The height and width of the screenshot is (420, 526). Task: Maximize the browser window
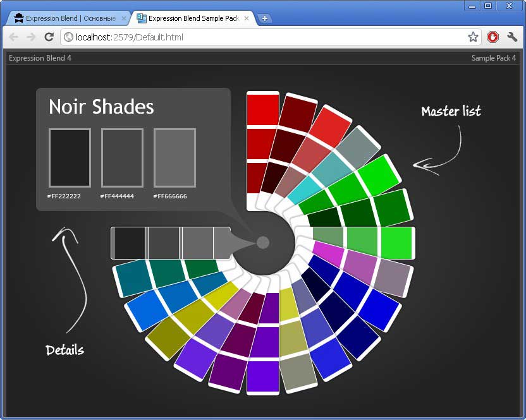pyautogui.click(x=489, y=6)
